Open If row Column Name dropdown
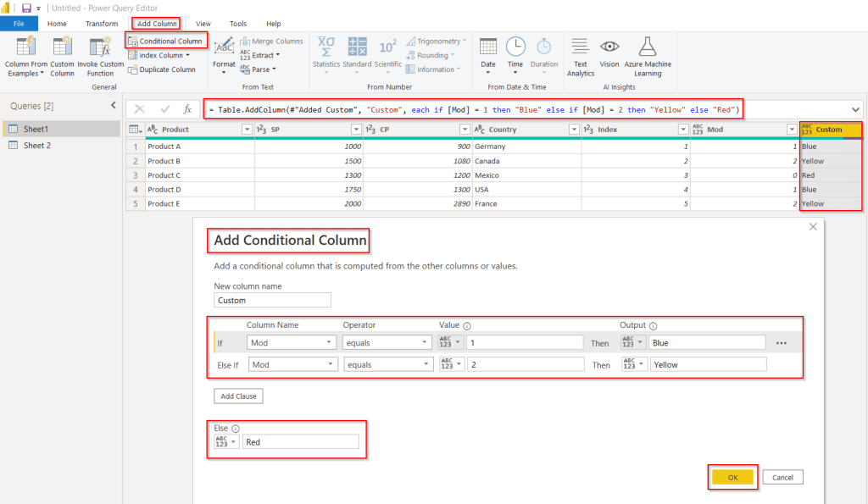The height and width of the screenshot is (504, 868). (292, 343)
